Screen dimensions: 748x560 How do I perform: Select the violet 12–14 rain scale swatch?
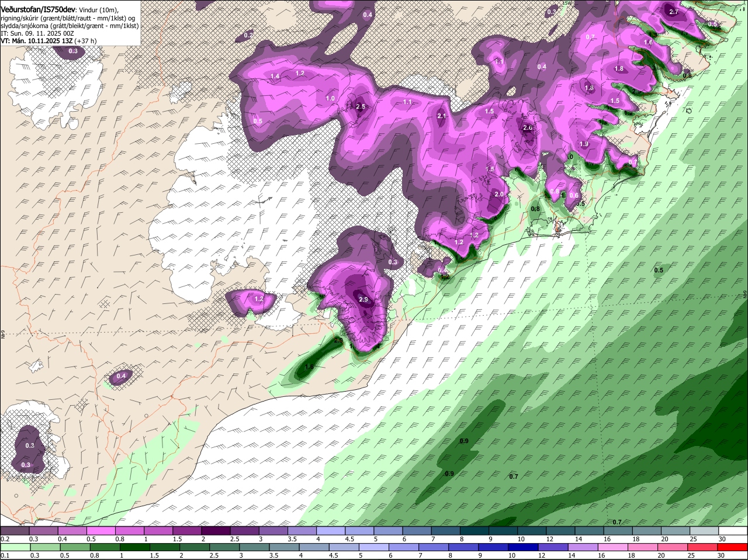click(554, 547)
